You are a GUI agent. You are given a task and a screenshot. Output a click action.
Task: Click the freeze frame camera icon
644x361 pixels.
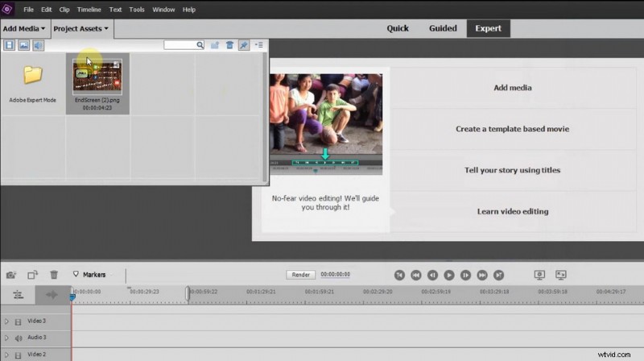(11, 275)
